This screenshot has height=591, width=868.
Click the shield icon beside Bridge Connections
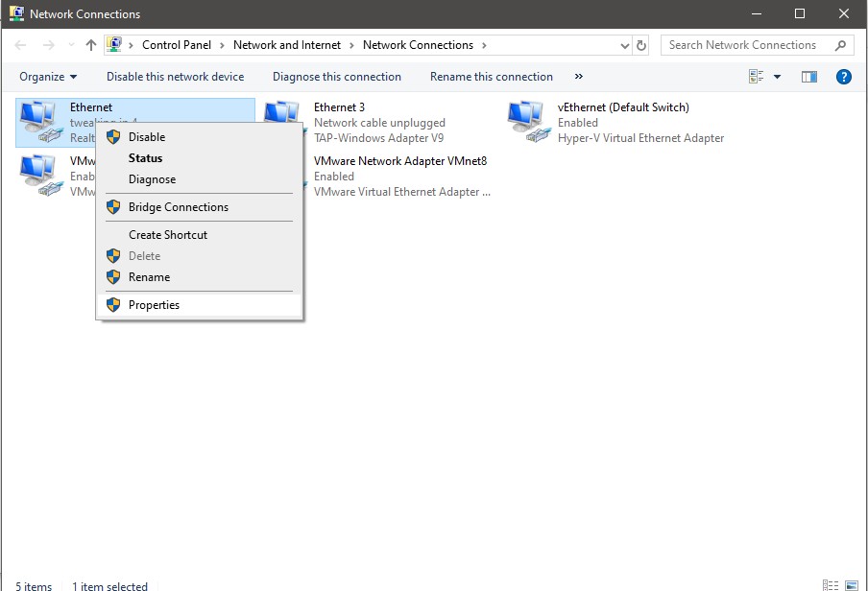coord(113,207)
